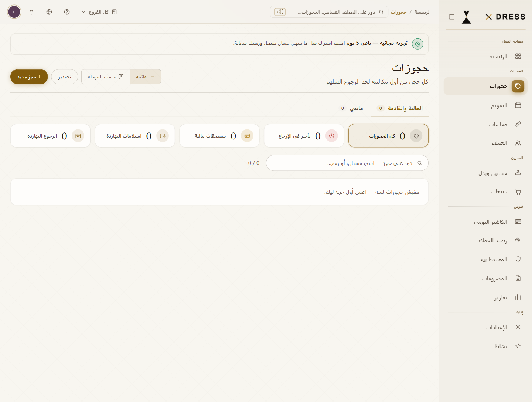Switch to قائمة list view

145,77
